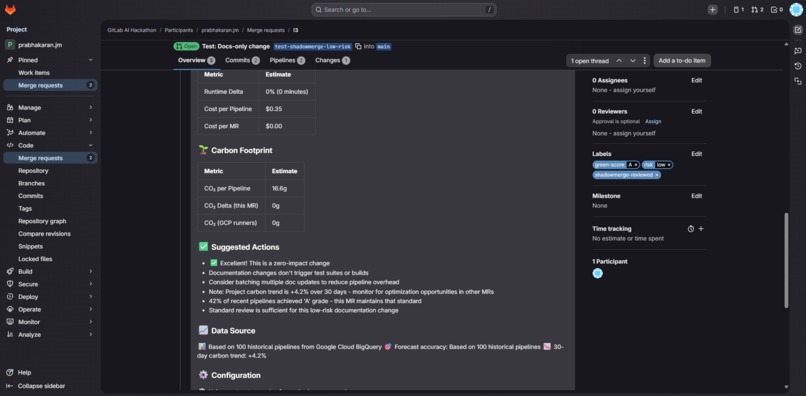Click Add a to-do item button
This screenshot has height=396, width=806.
point(682,61)
